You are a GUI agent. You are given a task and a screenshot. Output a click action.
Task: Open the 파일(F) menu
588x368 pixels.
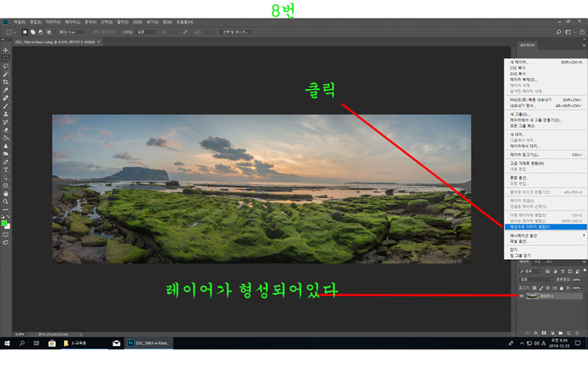(20, 22)
